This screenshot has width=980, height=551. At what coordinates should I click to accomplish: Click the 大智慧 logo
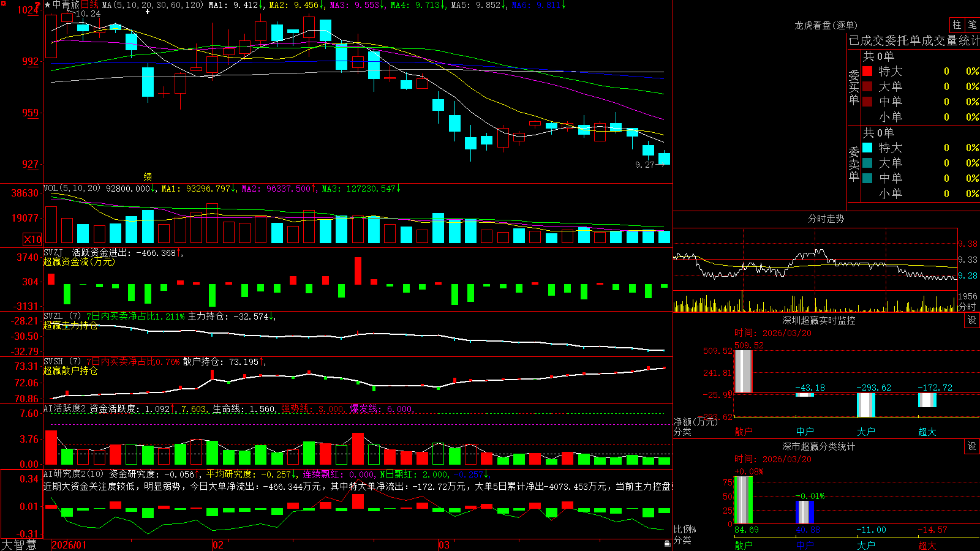(19, 545)
